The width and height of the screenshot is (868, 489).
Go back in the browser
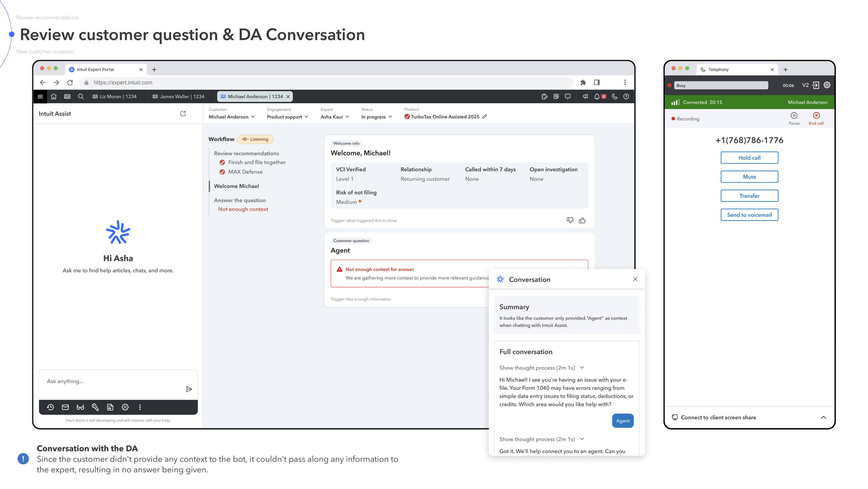[43, 83]
